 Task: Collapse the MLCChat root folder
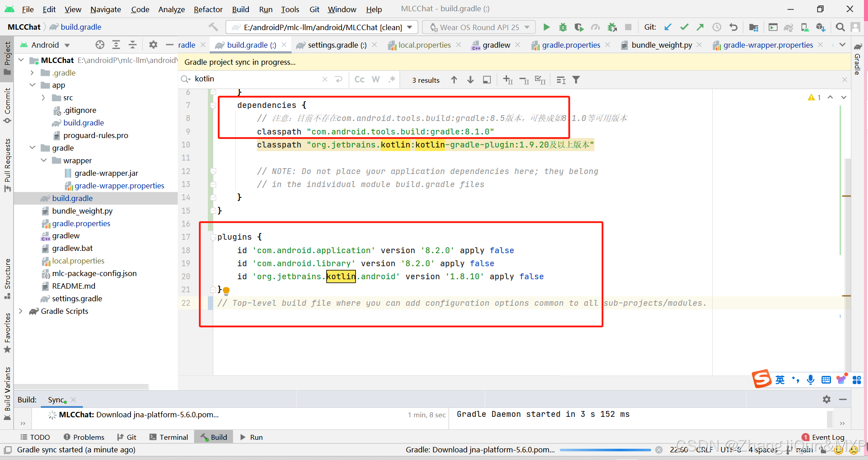coord(21,60)
